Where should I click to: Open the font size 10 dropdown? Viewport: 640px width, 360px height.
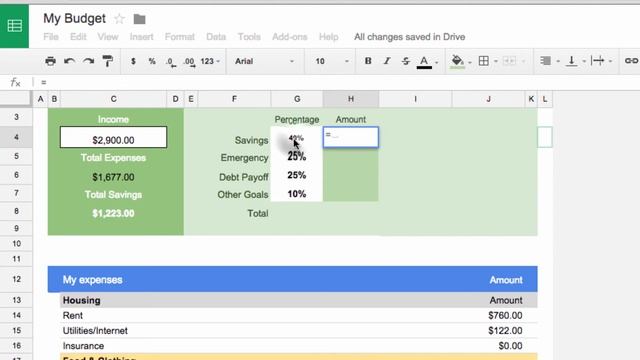point(331,61)
